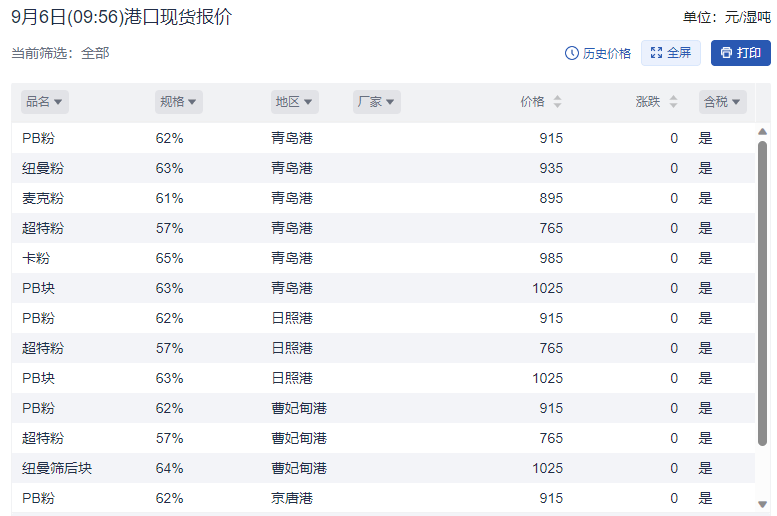Click the 麦克粉 price 895 cell
The width and height of the screenshot is (777, 516).
[550, 198]
